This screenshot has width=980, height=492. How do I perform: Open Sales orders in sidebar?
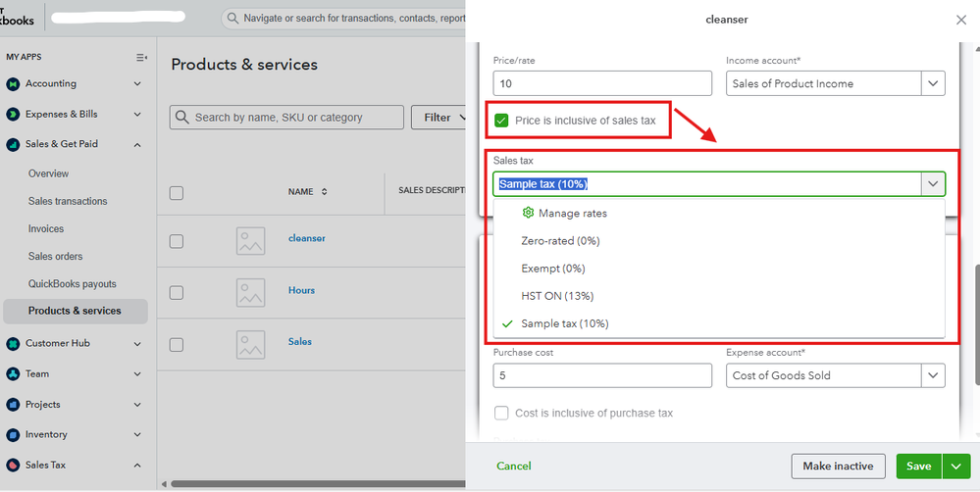point(55,256)
